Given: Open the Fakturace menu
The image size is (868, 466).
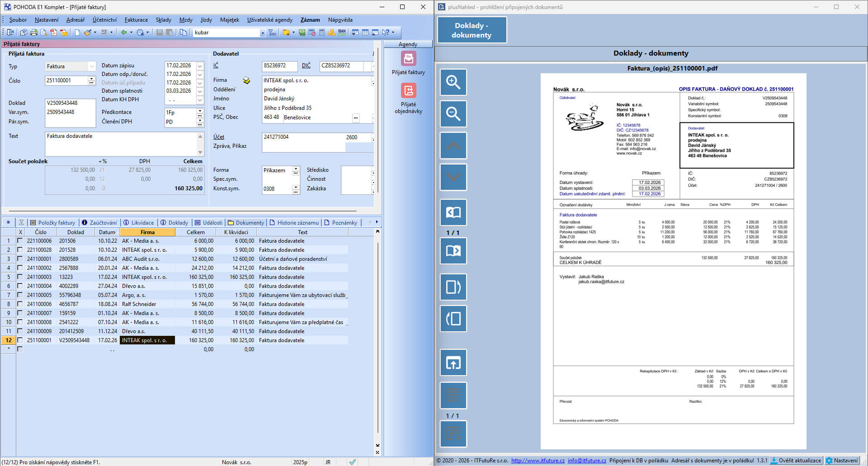Looking at the screenshot, I should pyautogui.click(x=136, y=20).
